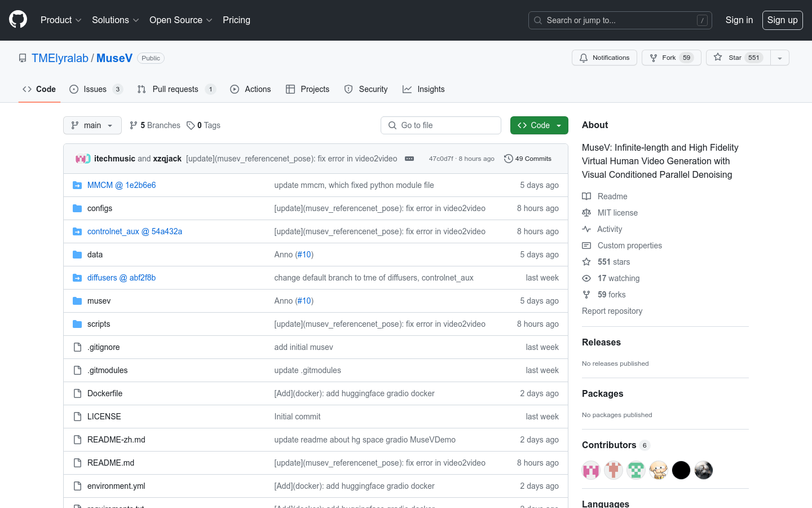Click the search magnifier in the top bar
Screen dimensions: 812x508
click(537, 20)
